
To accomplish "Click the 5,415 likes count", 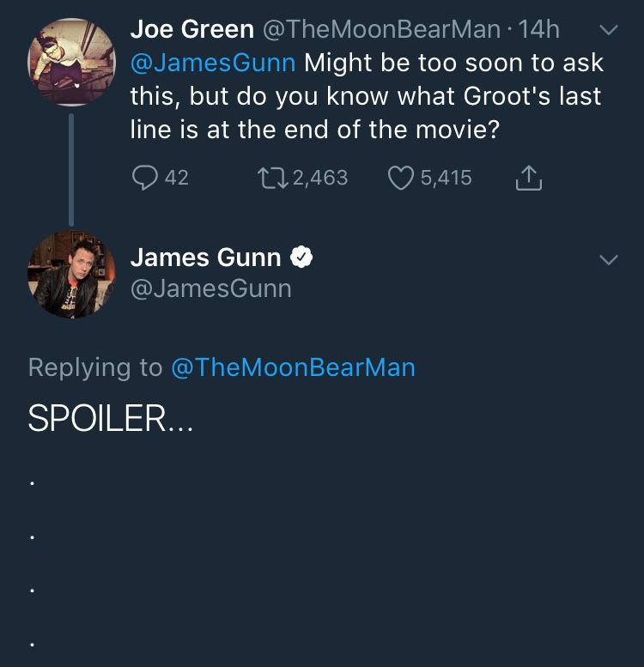I will [x=446, y=178].
